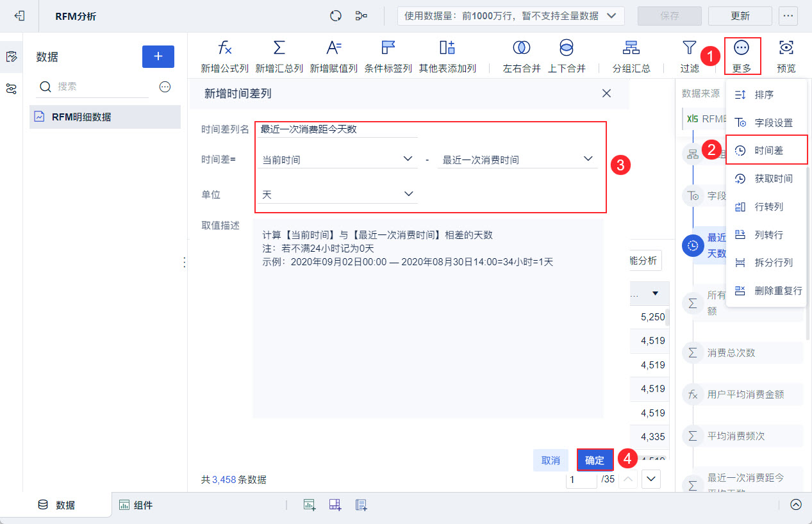Click the add list document icon
Viewport: 812px width, 524px height.
coord(361,505)
